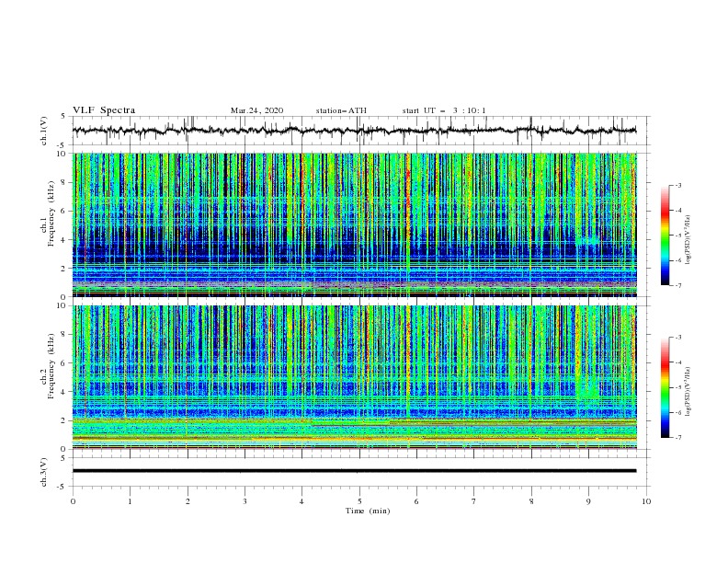Click the time axis tick label '5'

coord(359,501)
